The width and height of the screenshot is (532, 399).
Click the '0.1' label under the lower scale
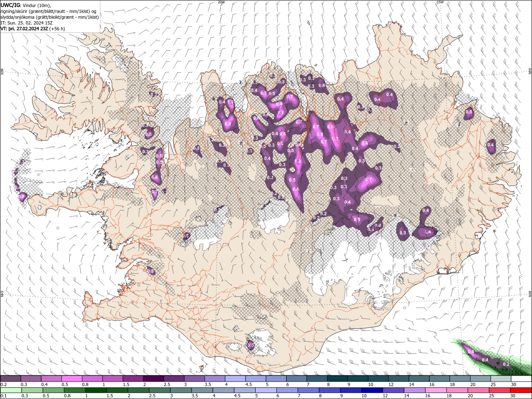pyautogui.click(x=3, y=396)
